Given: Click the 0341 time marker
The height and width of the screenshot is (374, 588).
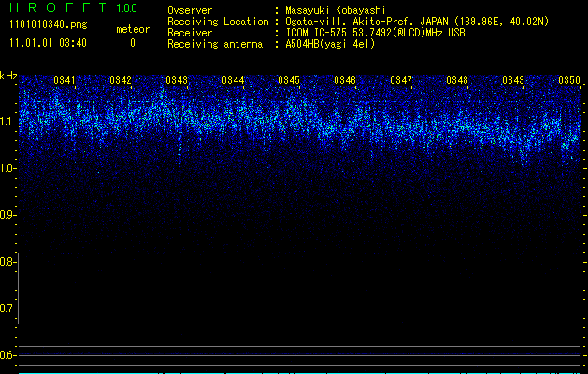Looking at the screenshot, I should point(65,80).
